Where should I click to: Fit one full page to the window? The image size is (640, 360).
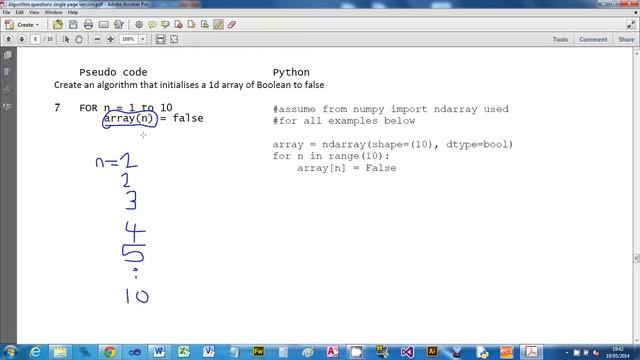click(174, 39)
